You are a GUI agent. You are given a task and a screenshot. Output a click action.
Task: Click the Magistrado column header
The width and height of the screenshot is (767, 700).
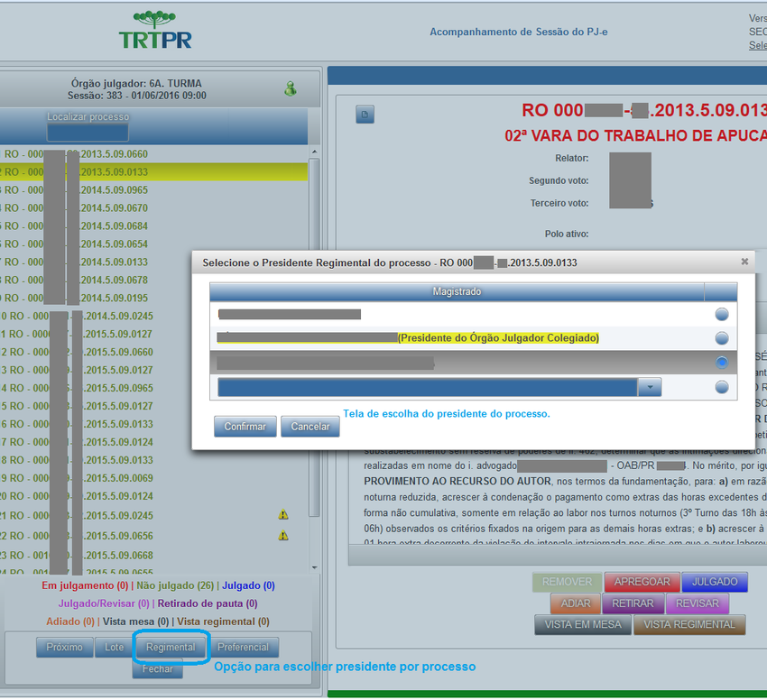457,291
